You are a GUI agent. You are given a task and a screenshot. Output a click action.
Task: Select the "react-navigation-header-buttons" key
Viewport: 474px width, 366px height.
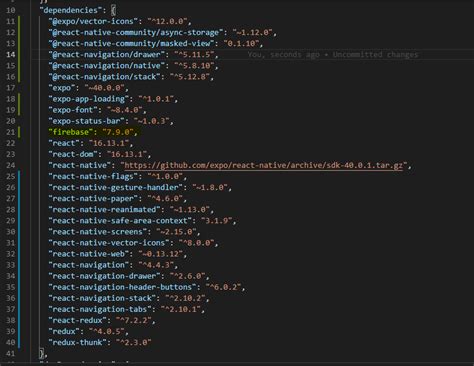pyautogui.click(x=122, y=287)
